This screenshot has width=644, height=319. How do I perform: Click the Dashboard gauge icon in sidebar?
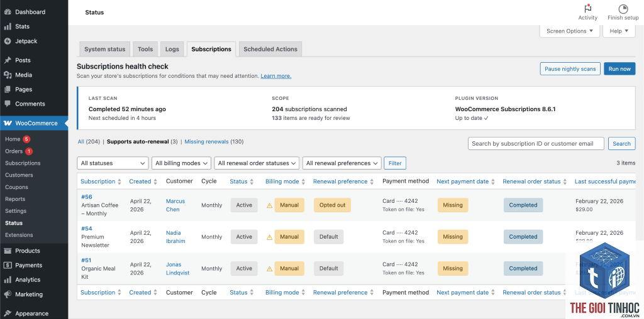(8, 12)
